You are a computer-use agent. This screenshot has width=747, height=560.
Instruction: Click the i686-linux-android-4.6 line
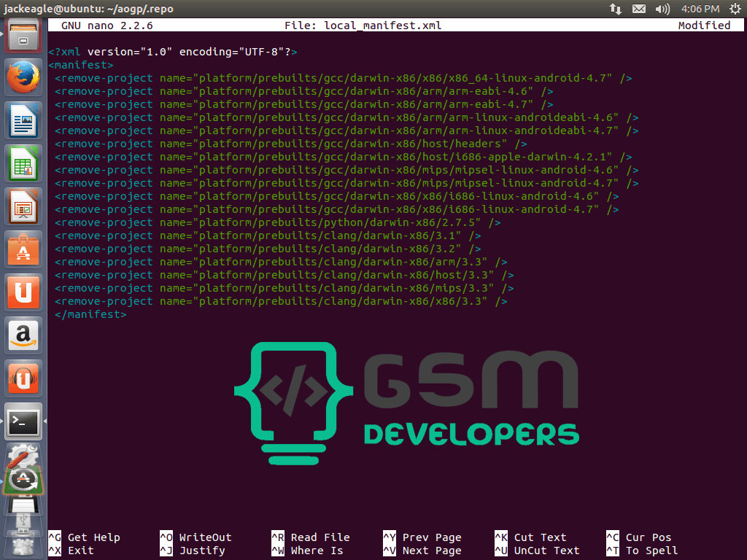[337, 196]
